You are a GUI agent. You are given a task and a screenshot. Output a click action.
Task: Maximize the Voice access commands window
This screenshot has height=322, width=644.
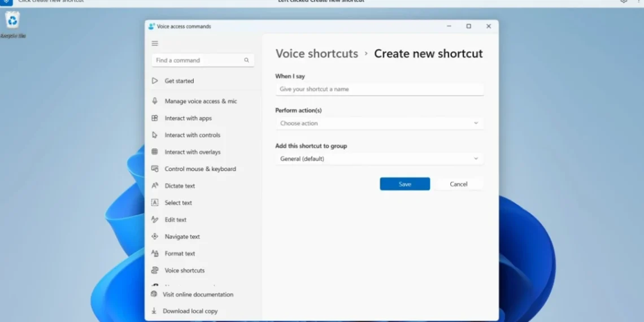coord(469,27)
